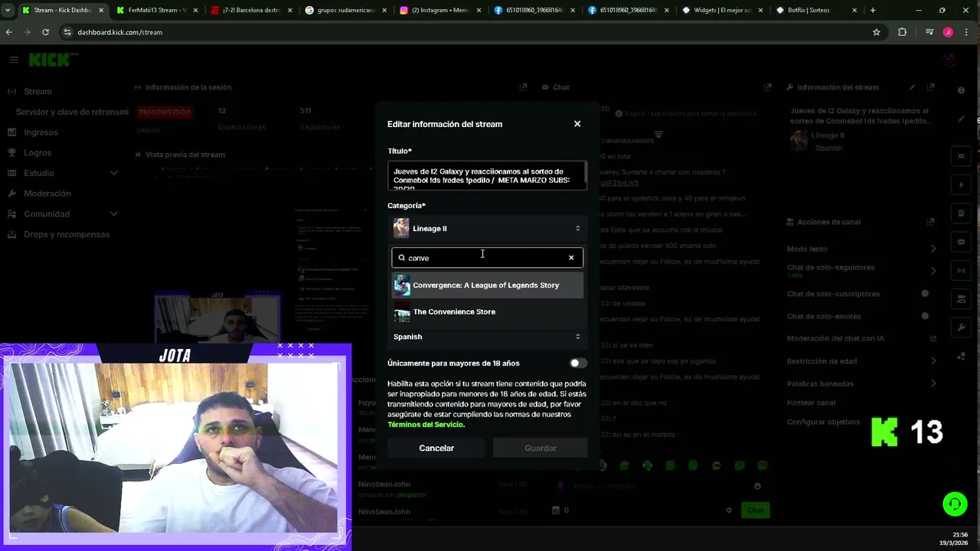Open chat settings gear next to Chat button
The width and height of the screenshot is (980, 551).
(x=729, y=510)
